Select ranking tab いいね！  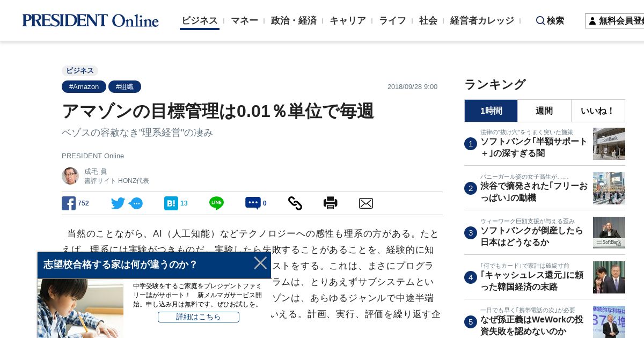click(x=598, y=111)
